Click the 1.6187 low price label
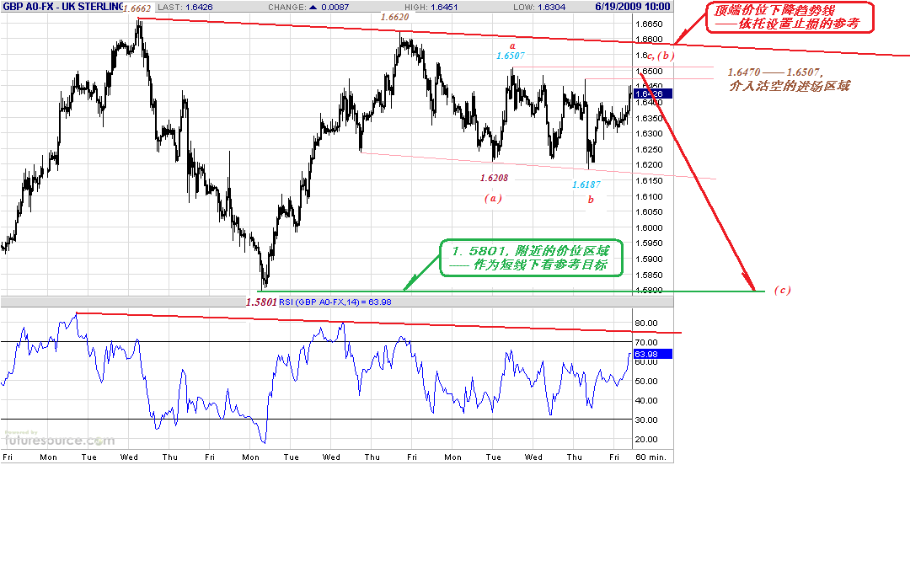 pos(586,185)
